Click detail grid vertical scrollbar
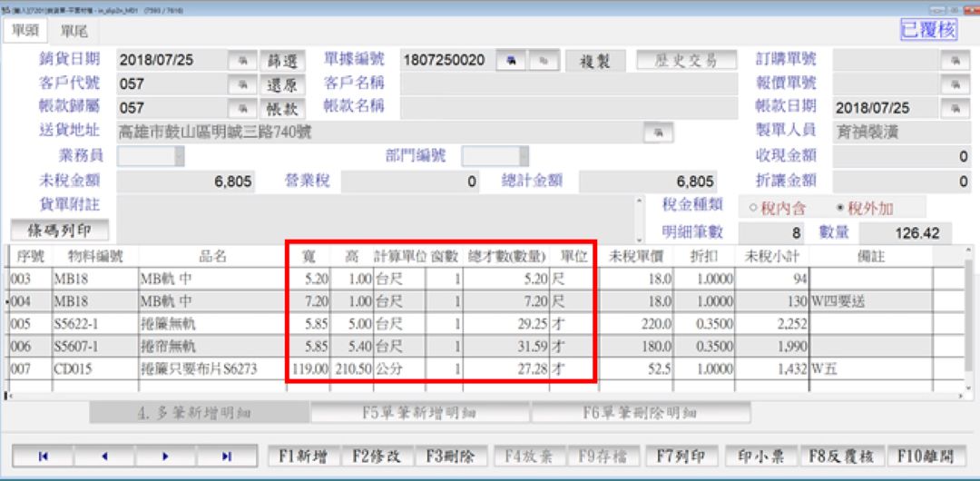The width and height of the screenshot is (980, 481). tap(969, 319)
